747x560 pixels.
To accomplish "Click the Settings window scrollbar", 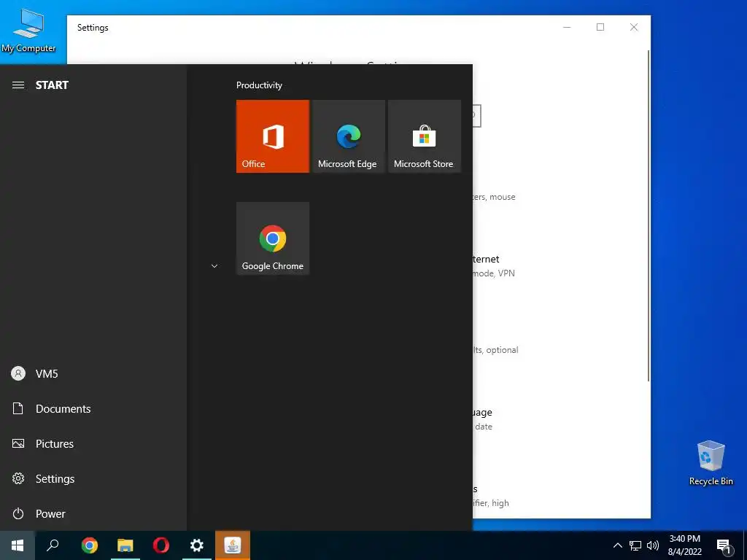I will click(648, 215).
